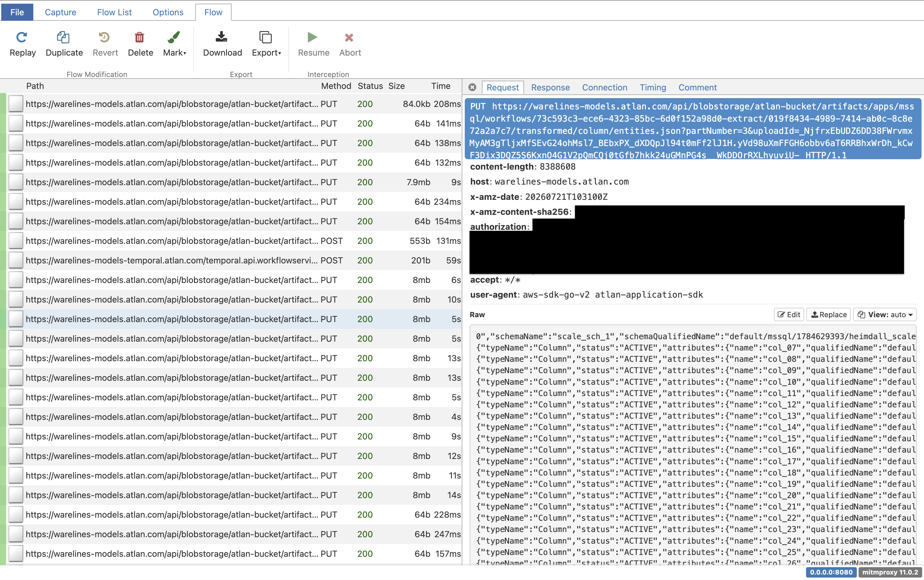Click the x-amz-date header value
The width and height of the screenshot is (924, 580).
566,197
